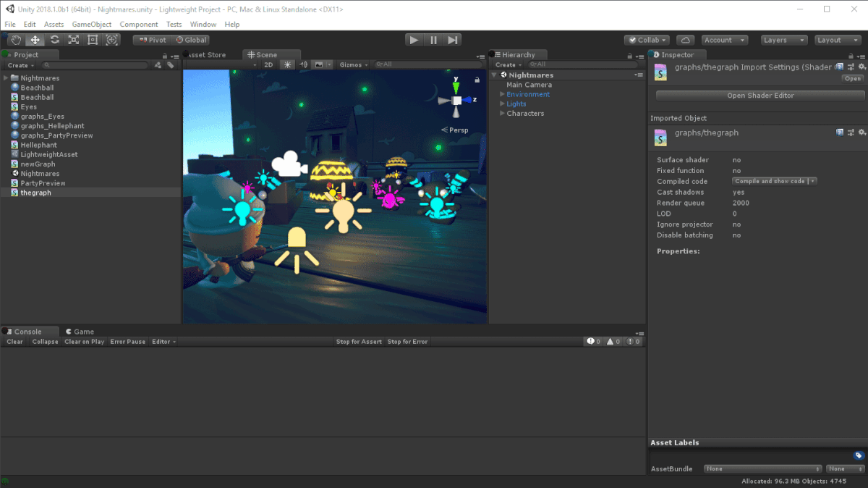This screenshot has width=868, height=488.
Task: Toggle Global/Local handle rotation
Action: tap(191, 40)
